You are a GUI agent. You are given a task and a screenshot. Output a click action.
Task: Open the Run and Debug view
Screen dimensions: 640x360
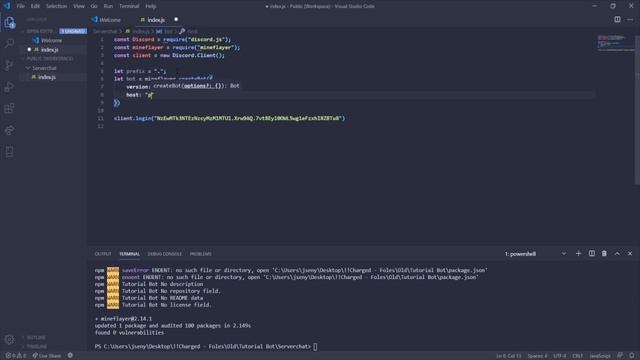click(9, 87)
